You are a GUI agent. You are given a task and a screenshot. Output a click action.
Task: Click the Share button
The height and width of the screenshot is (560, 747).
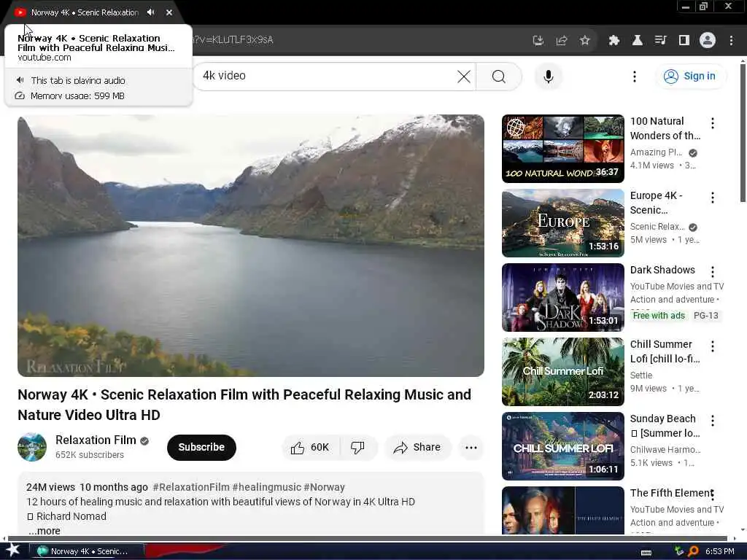417,447
